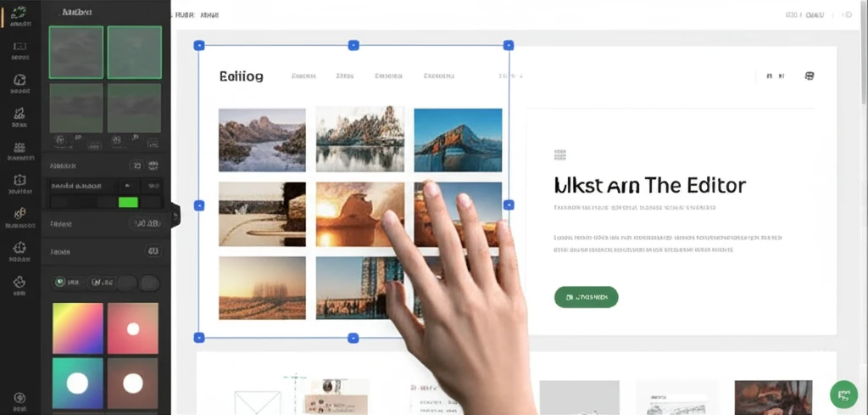Pick the rainbow gradient swatch
Image resolution: width=868 pixels, height=415 pixels.
point(78,328)
